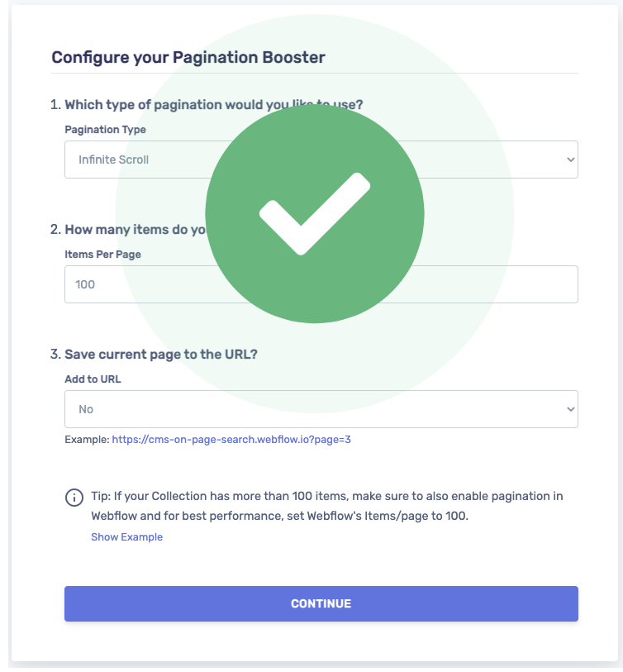The width and height of the screenshot is (623, 672).
Task: Click the Pagination Type field label
Action: point(106,130)
